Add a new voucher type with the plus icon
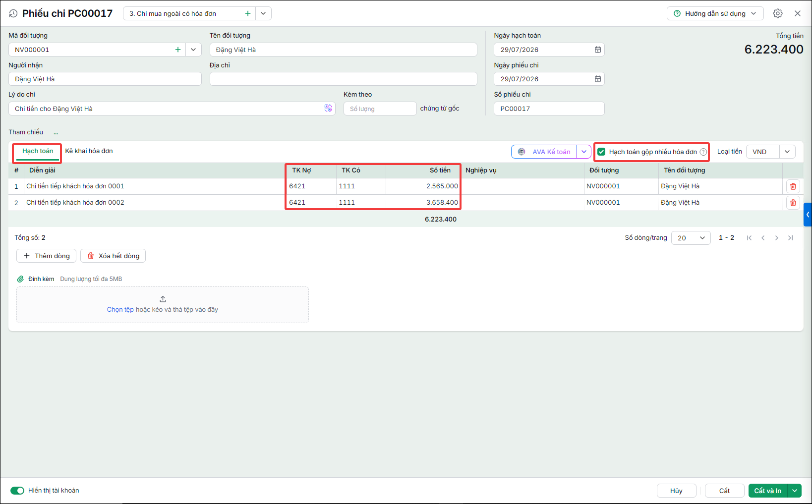 [248, 13]
